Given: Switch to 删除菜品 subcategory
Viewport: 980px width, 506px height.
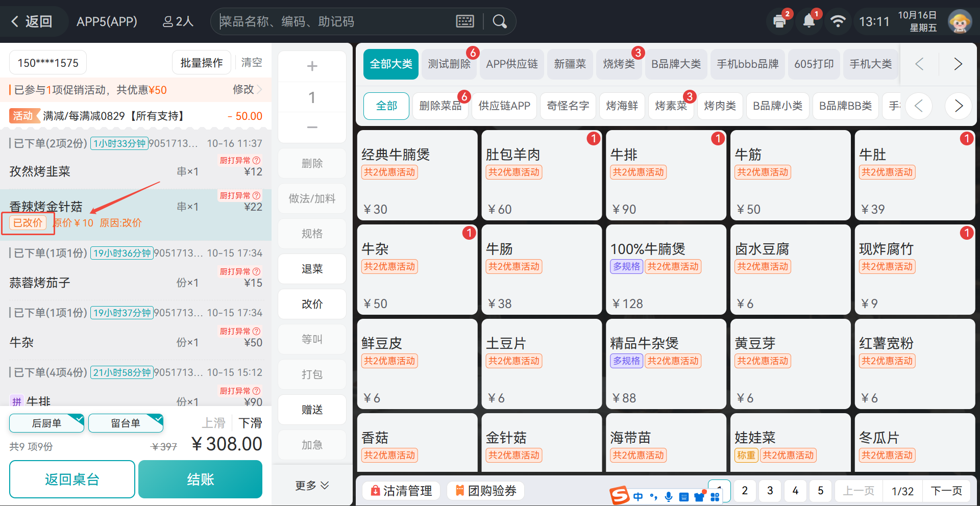Looking at the screenshot, I should (x=440, y=106).
